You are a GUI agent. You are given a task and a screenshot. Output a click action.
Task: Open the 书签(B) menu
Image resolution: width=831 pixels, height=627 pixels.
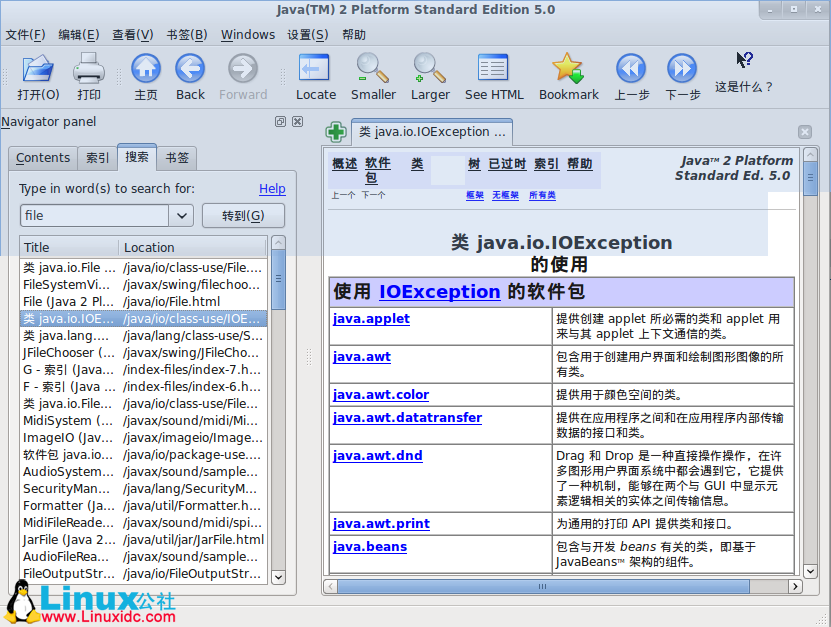click(187, 35)
